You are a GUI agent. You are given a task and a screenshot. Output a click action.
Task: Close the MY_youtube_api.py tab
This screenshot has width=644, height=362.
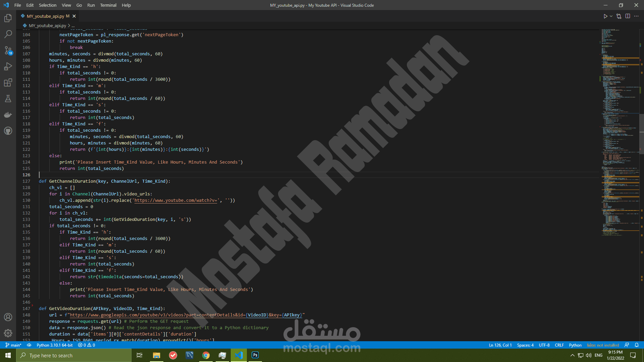coord(74,16)
